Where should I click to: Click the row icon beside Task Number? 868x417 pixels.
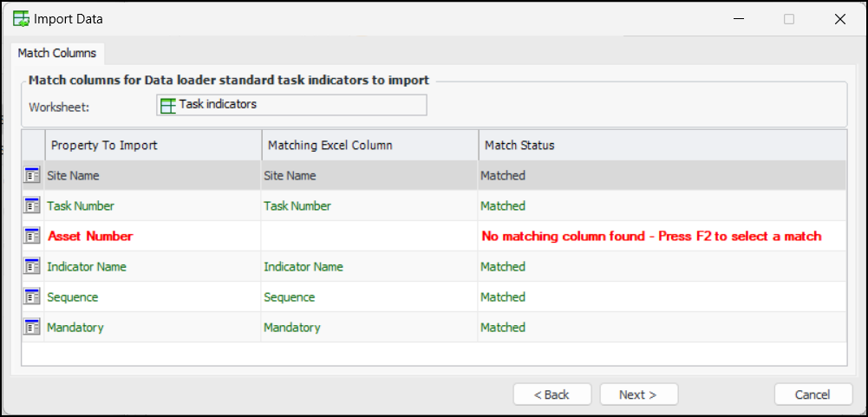click(32, 205)
